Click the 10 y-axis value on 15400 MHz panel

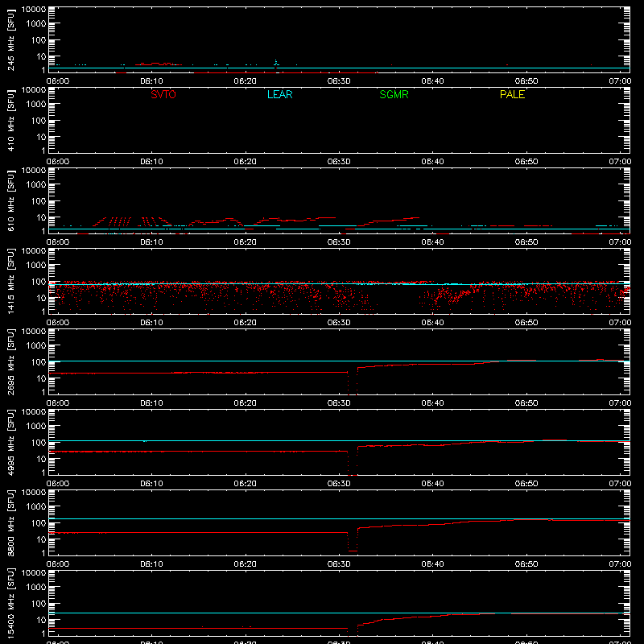(x=42, y=620)
